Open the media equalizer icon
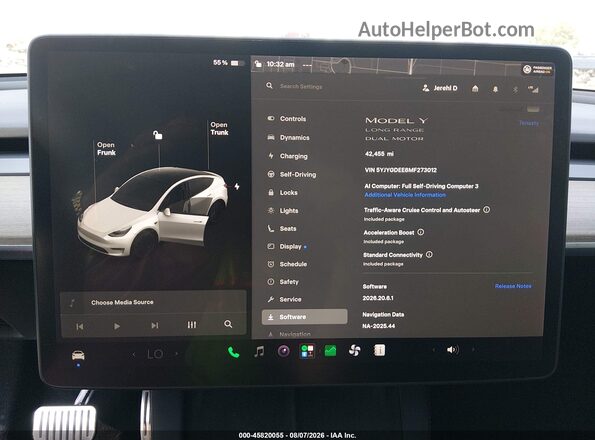The width and height of the screenshot is (595, 440). (192, 325)
